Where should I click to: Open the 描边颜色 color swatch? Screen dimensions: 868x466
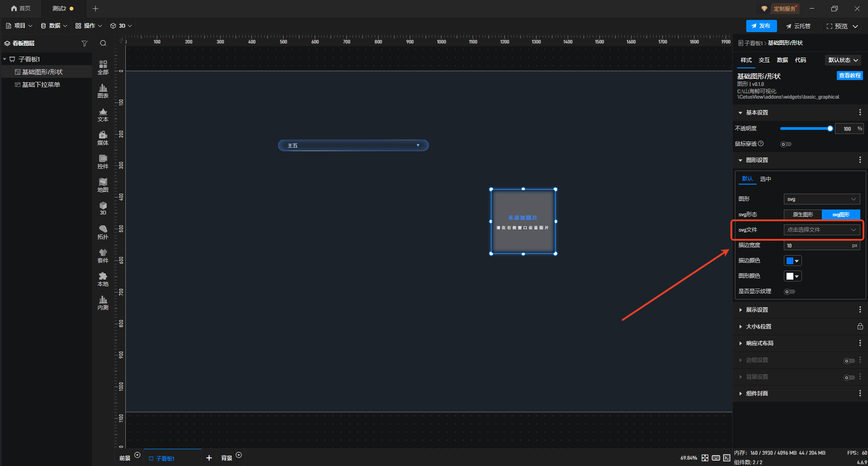click(x=792, y=261)
